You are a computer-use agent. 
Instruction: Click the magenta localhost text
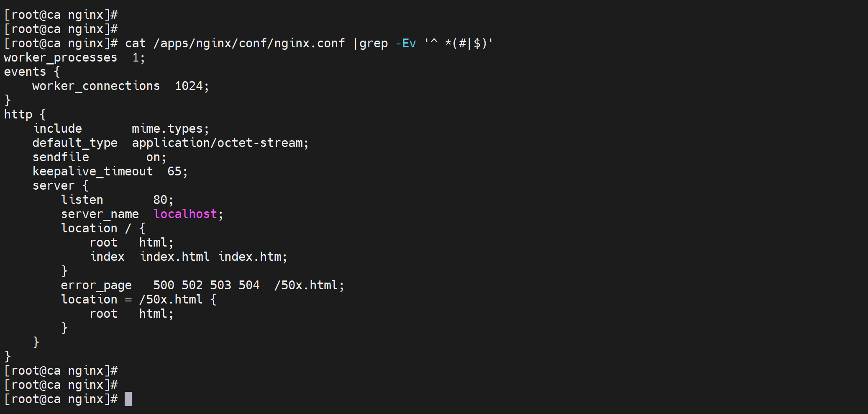[185, 214]
